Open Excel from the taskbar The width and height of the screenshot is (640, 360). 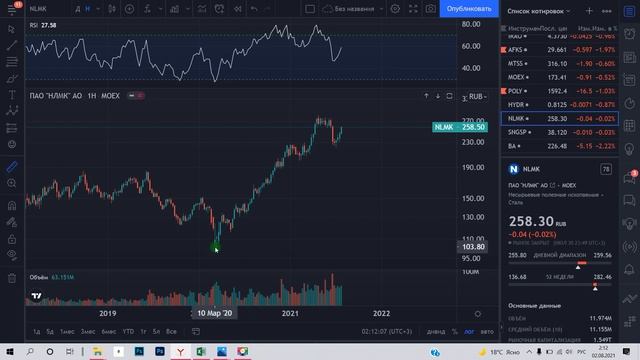click(201, 351)
